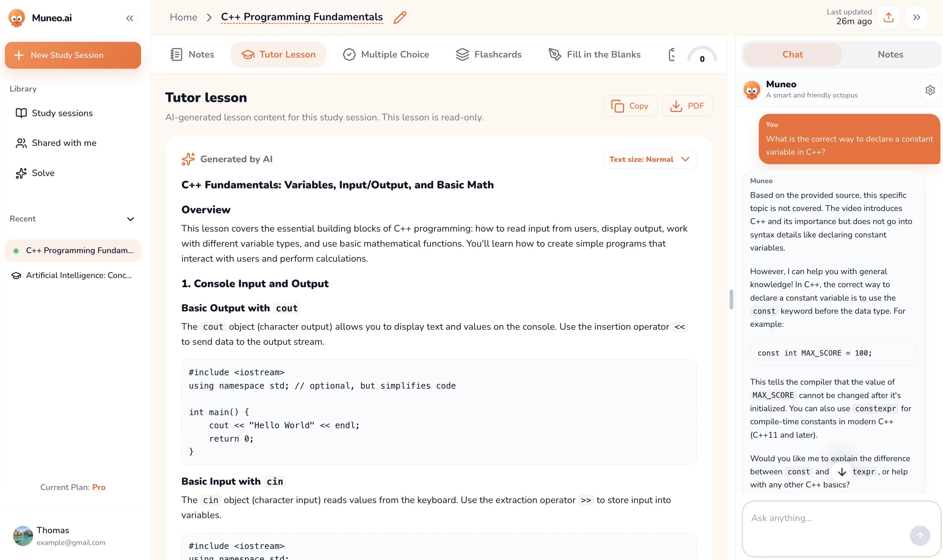Click the Console Input and Output heading
The width and height of the screenshot is (943, 560).
255,284
